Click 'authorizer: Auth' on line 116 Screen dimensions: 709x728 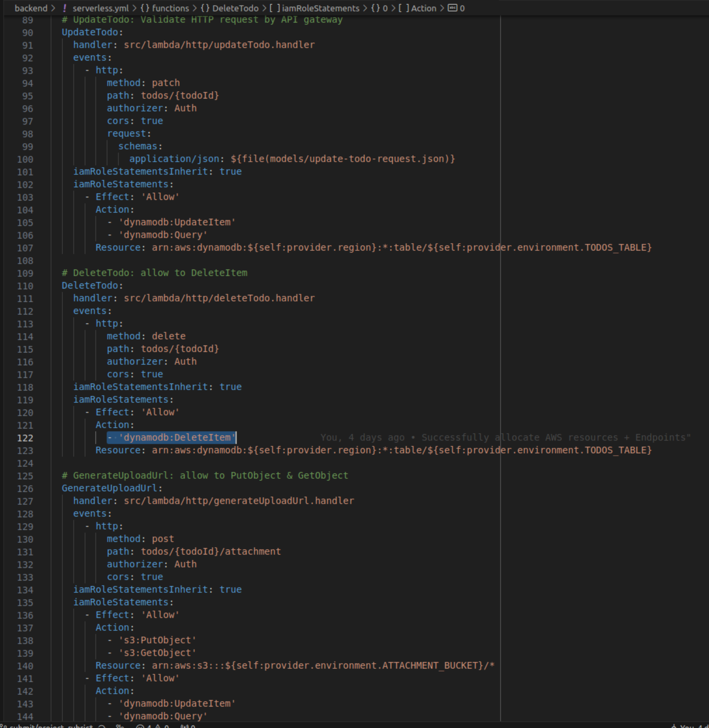[x=151, y=361]
